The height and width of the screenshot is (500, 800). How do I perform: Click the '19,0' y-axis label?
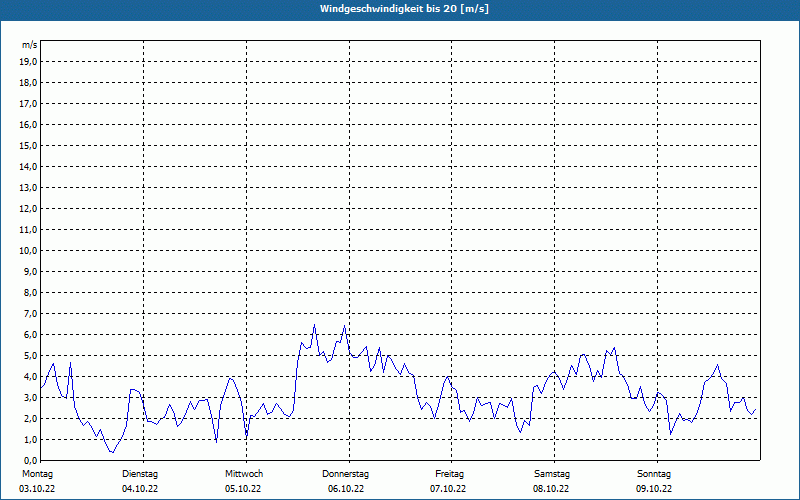click(28, 62)
